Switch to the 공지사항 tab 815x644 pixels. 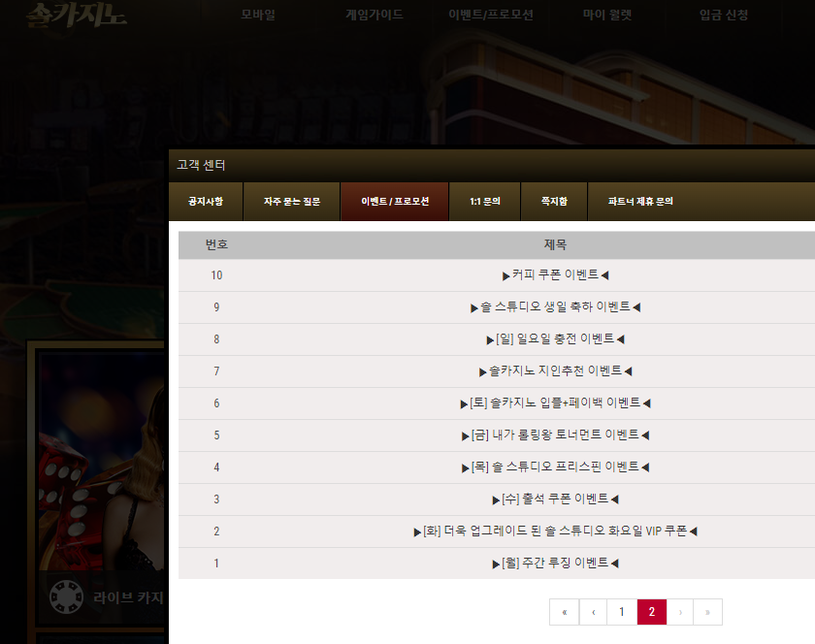tap(206, 201)
